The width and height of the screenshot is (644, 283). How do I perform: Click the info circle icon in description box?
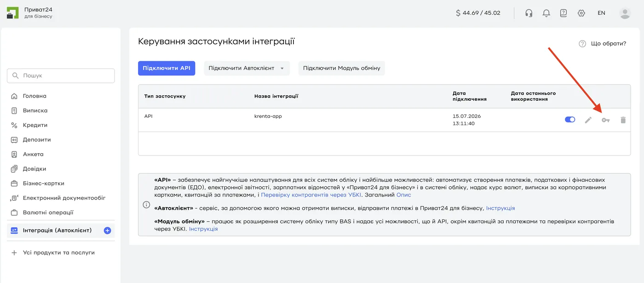point(146,204)
